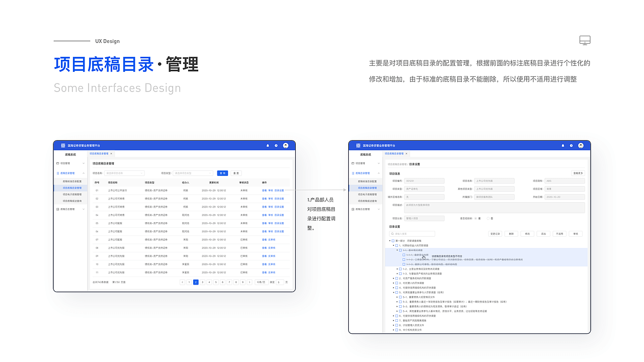Click the platform logo icon in left window

point(63,145)
